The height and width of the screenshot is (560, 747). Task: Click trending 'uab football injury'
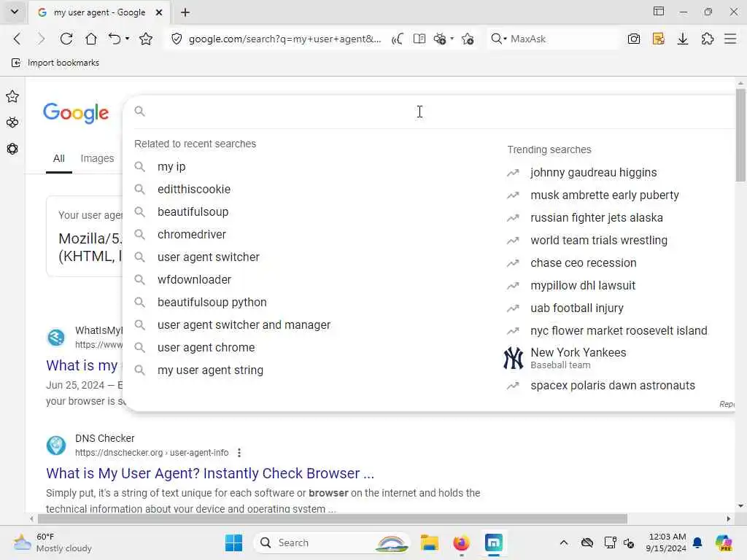click(x=577, y=308)
